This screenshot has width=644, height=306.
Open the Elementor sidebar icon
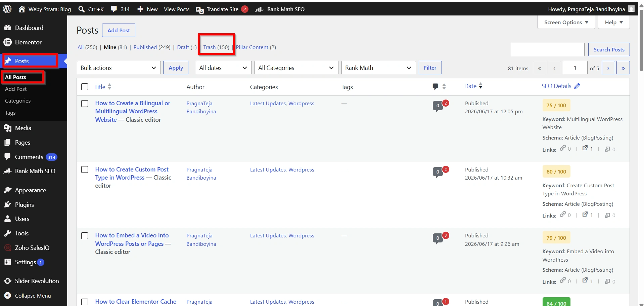[x=7, y=42]
